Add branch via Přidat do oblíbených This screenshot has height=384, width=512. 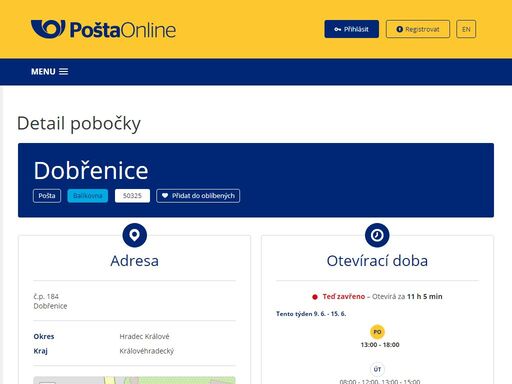coord(198,196)
